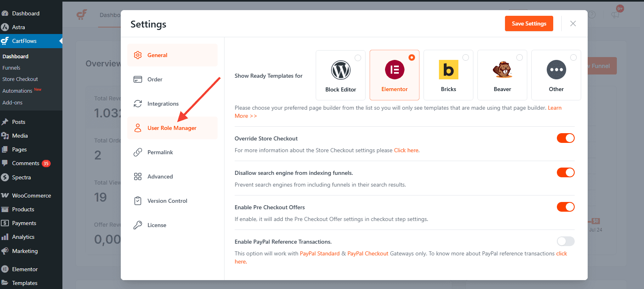The image size is (644, 289).
Task: Follow the PayPal reference click here link
Action: [x=561, y=253]
